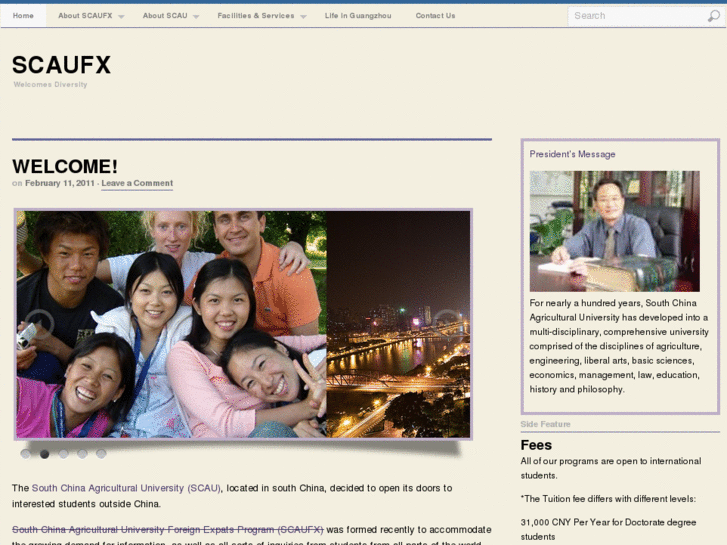Image resolution: width=727 pixels, height=545 pixels.
Task: Expand the About SCAU dropdown arrow
Action: point(196,17)
